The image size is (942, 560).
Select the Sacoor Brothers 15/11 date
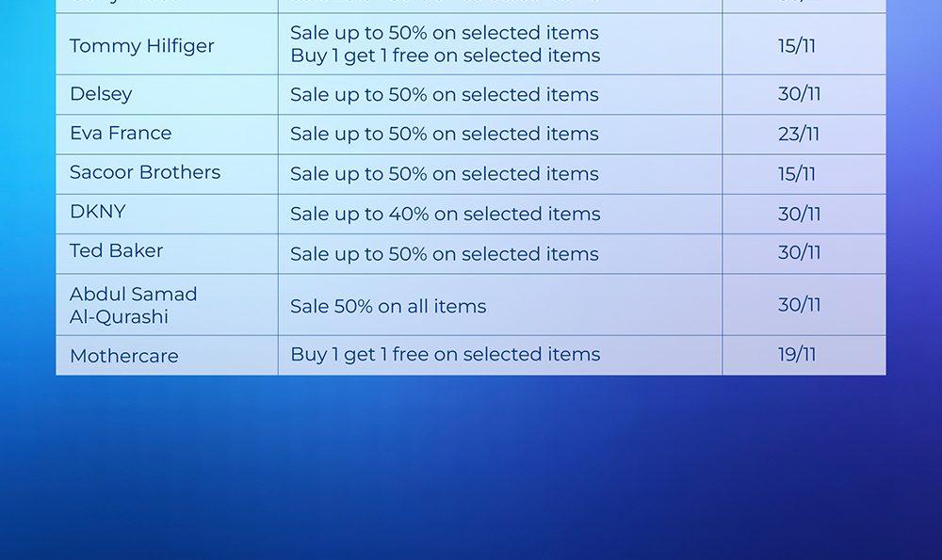point(797,174)
